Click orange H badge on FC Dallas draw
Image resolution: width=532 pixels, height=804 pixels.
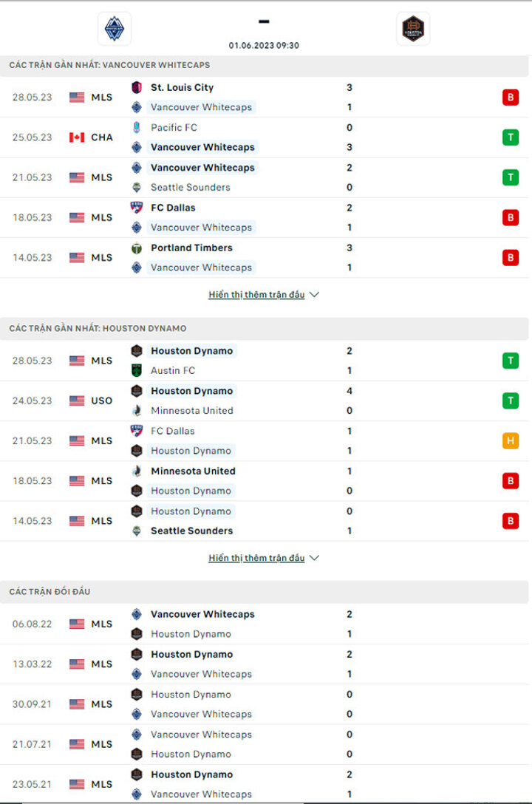click(x=511, y=441)
